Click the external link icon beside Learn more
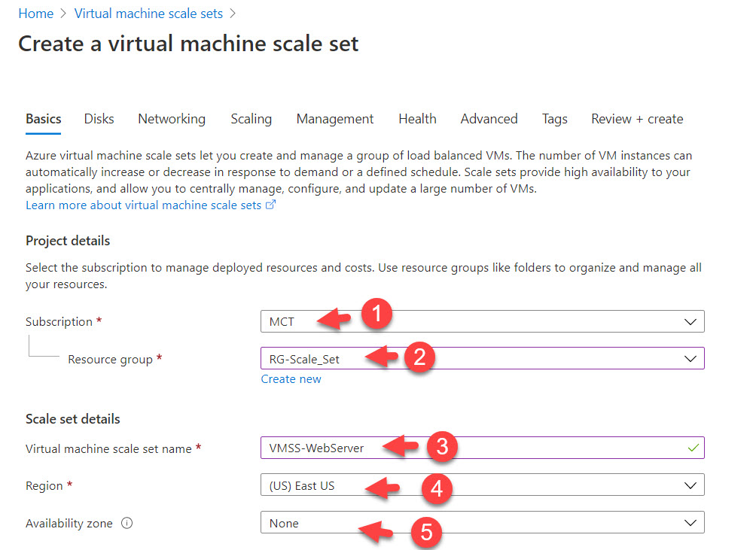 point(271,205)
